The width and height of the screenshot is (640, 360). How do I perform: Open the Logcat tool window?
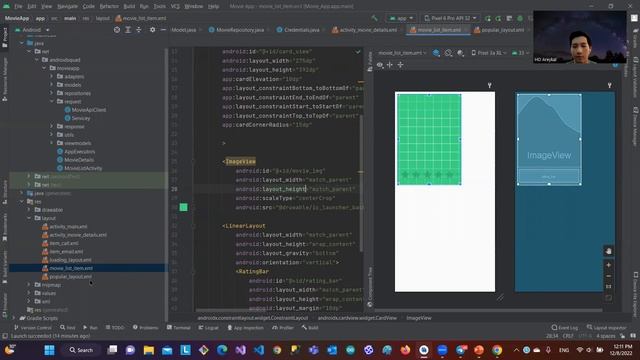(208, 328)
